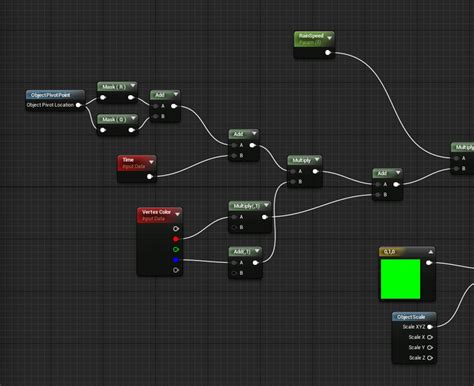Click the B input pin of Add(,1) node
The height and width of the screenshot is (386, 474).
tap(234, 273)
